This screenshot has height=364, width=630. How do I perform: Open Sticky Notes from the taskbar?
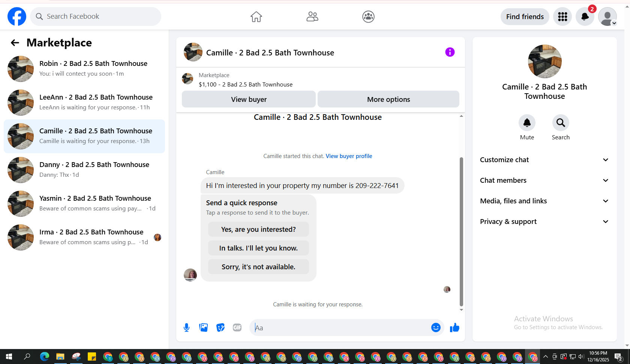tap(92, 357)
